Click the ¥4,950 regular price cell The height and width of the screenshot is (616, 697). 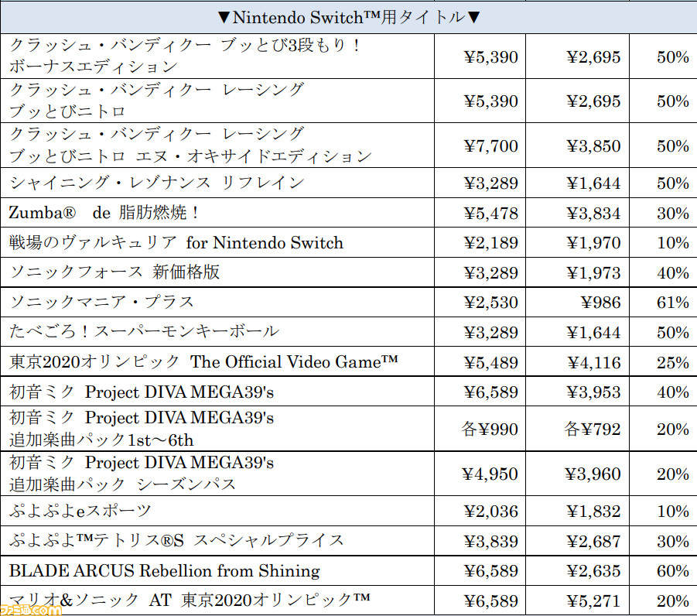480,474
